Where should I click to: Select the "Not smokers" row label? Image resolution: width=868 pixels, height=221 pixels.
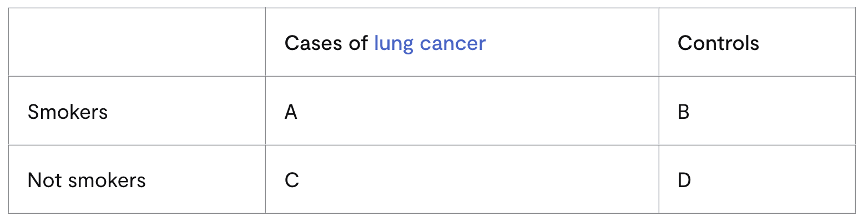87,180
